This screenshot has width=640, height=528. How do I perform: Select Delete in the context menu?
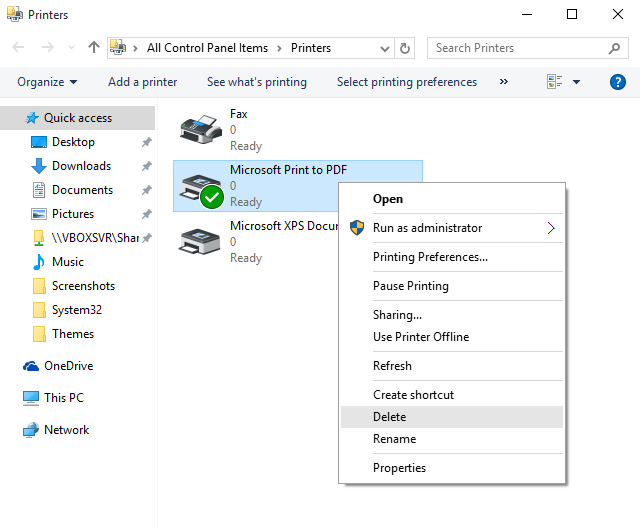[x=452, y=417]
